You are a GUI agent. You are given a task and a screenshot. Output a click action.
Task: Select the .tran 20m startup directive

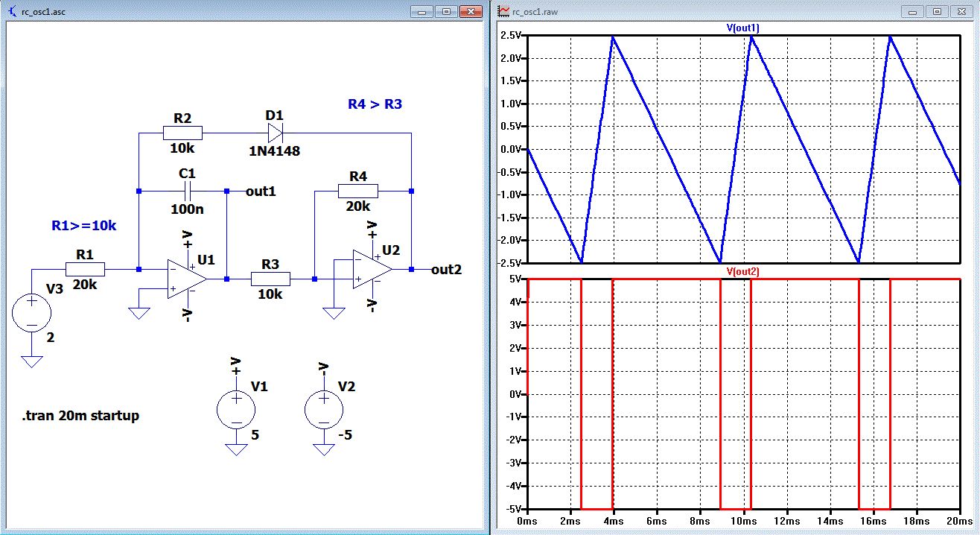80,416
